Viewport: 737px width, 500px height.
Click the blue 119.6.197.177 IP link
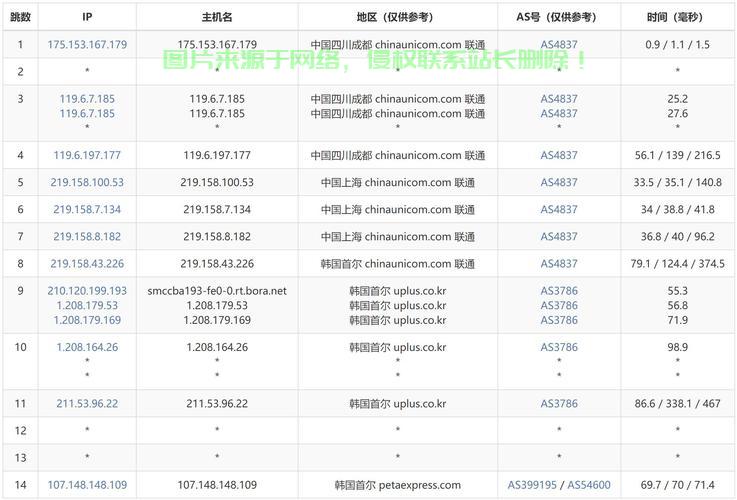coord(87,155)
